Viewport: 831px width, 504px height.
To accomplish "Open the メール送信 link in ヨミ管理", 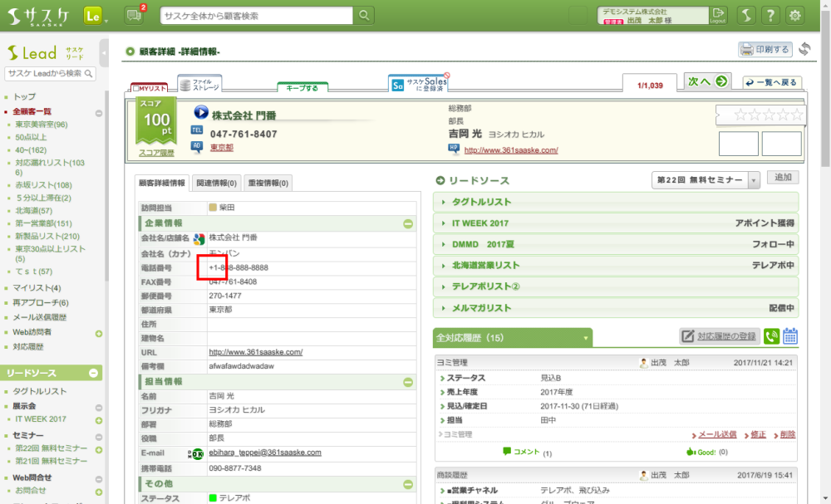I will click(717, 434).
